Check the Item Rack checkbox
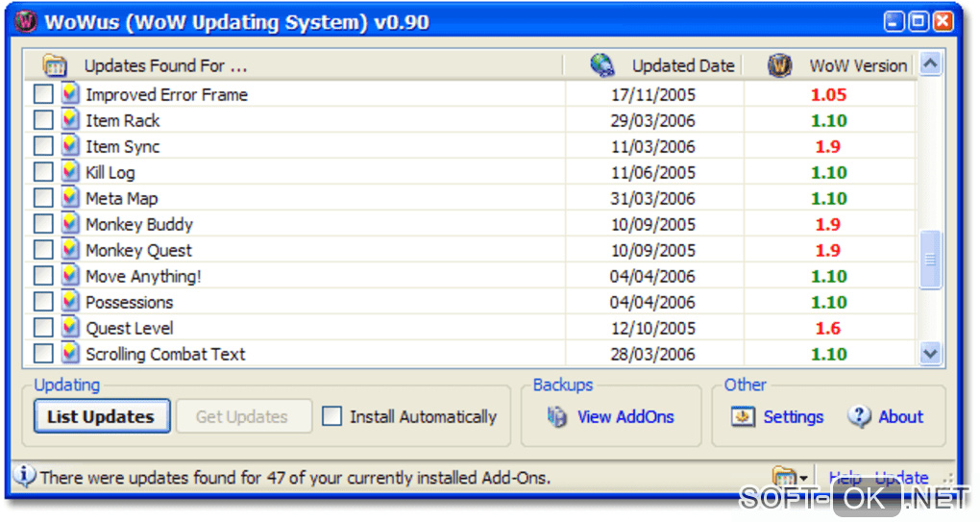 43,120
